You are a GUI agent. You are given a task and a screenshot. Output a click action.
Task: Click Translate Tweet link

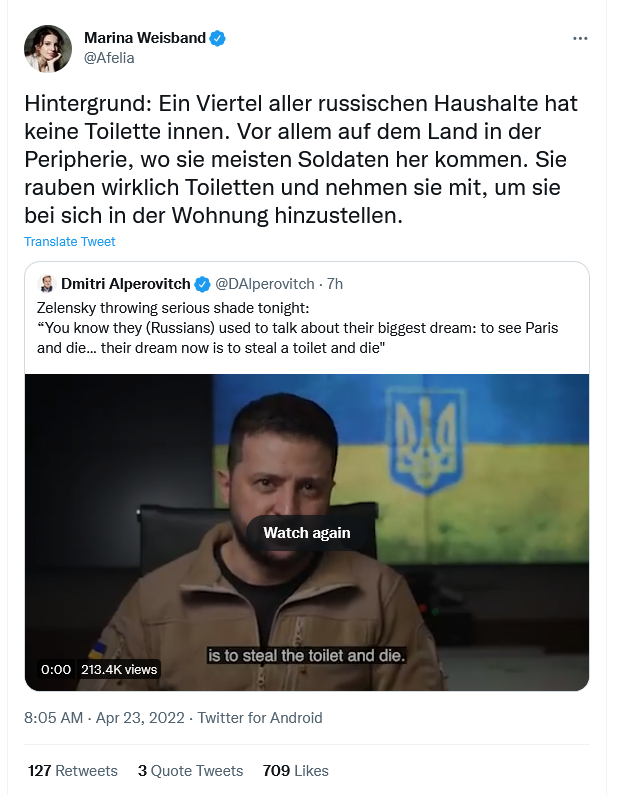coord(69,241)
